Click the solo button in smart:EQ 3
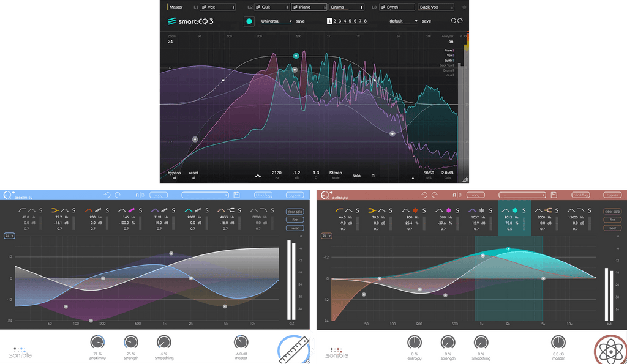This screenshot has width=627, height=364. [x=356, y=176]
